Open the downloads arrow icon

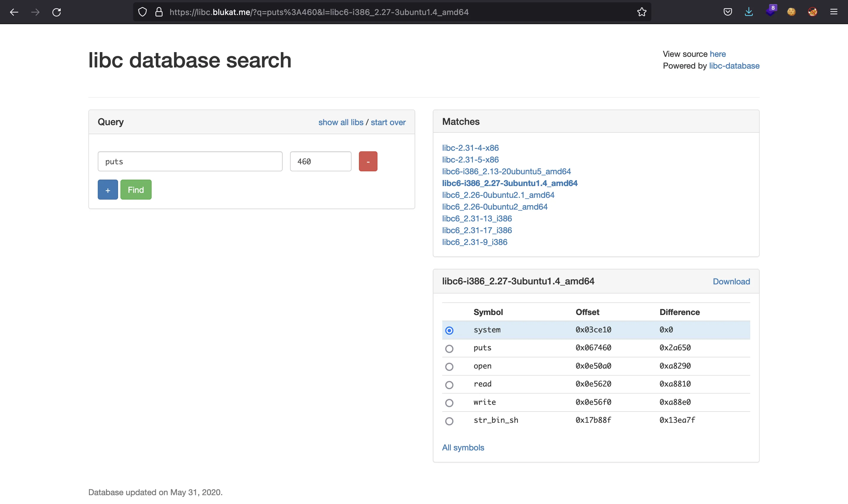click(x=749, y=12)
